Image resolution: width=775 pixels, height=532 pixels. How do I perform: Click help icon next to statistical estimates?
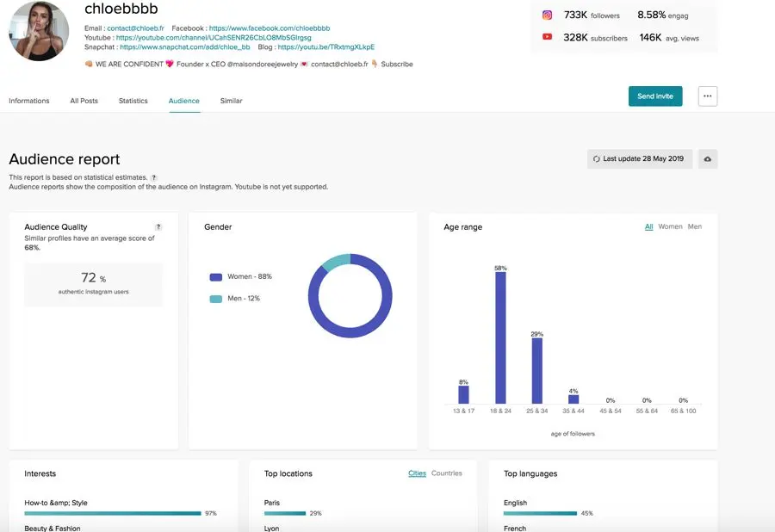(x=154, y=177)
